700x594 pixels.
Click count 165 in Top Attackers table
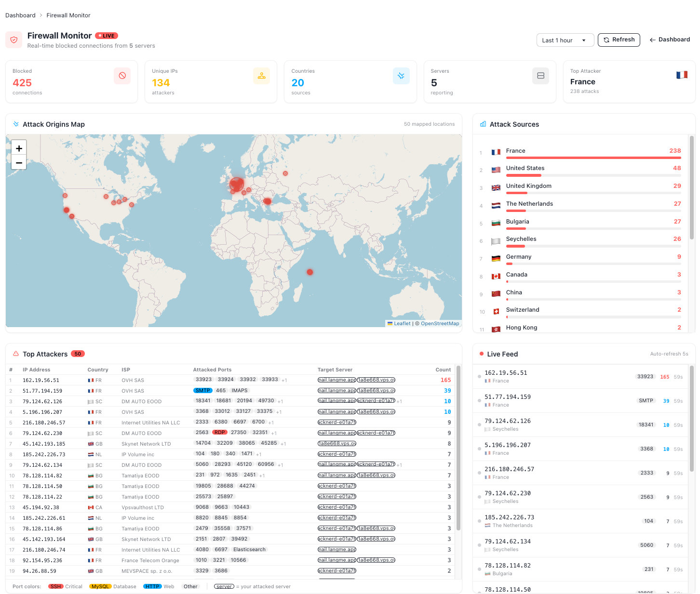point(445,380)
